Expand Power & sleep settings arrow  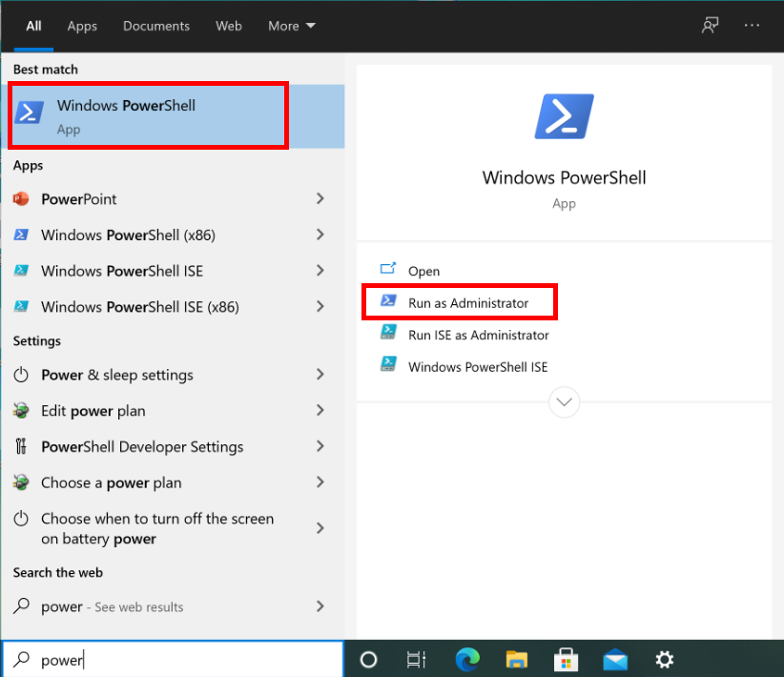[320, 375]
